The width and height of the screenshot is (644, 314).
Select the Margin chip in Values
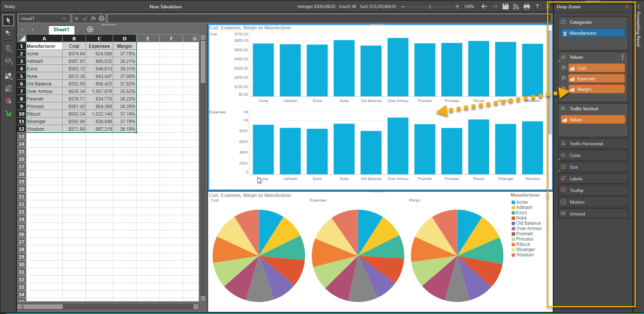point(596,89)
